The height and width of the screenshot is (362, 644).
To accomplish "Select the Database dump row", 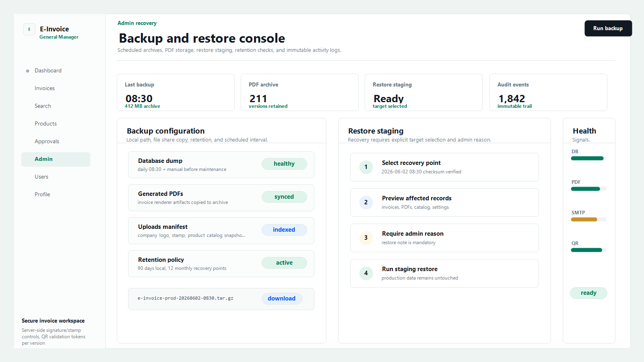I will coord(221,165).
